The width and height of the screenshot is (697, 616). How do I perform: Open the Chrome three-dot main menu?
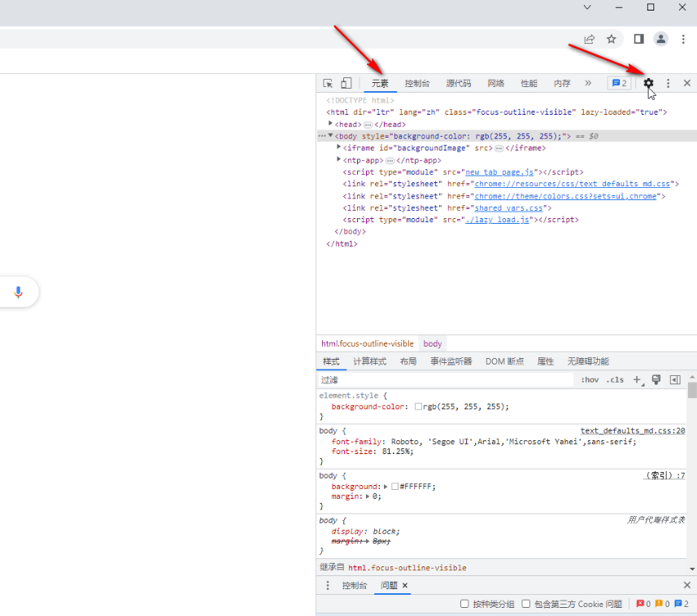click(x=683, y=39)
